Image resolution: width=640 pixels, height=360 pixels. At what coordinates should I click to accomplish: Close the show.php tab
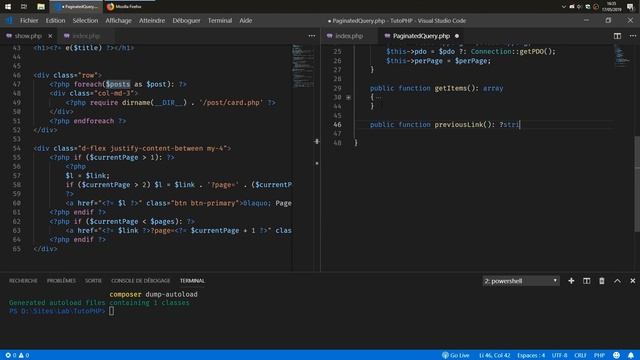click(x=50, y=36)
